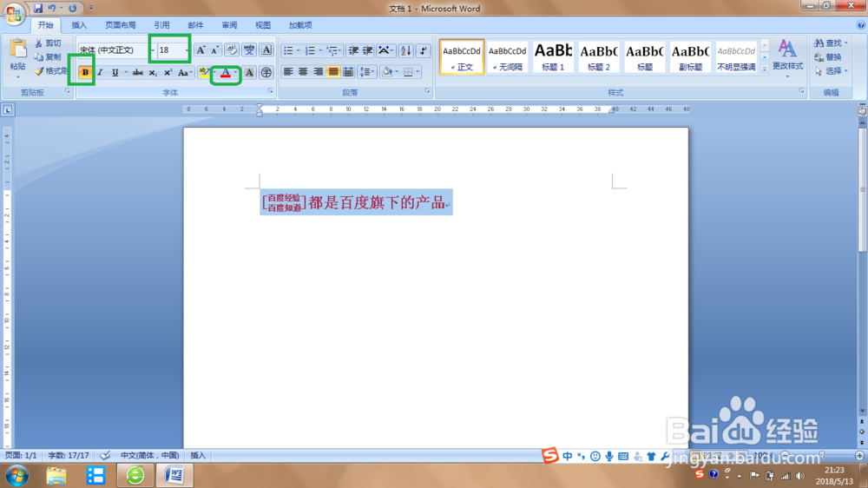Open font name dropdown arrow

click(x=152, y=49)
